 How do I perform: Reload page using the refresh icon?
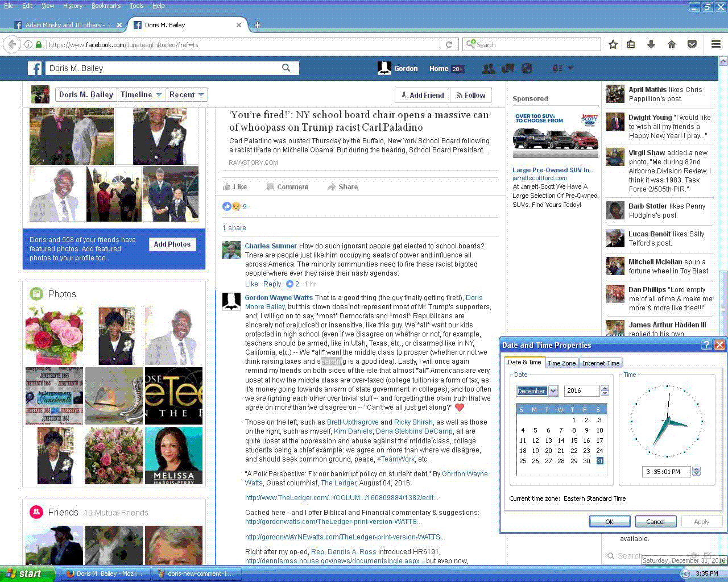[x=449, y=44]
